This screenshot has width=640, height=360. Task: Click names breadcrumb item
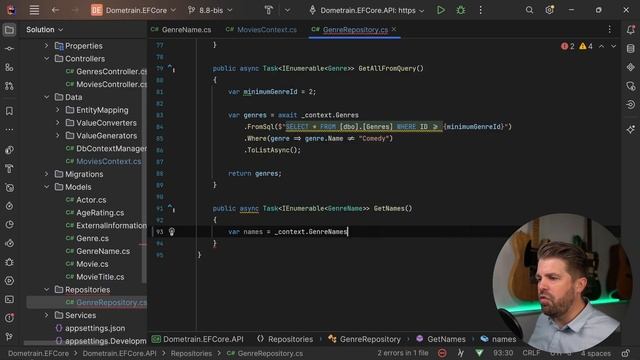pyautogui.click(x=498, y=339)
